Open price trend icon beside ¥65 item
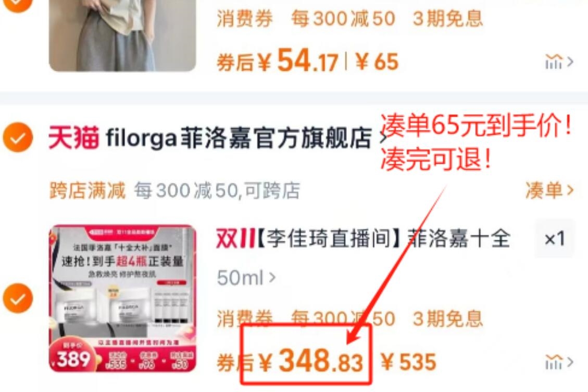The width and height of the screenshot is (588, 392). tap(559, 62)
